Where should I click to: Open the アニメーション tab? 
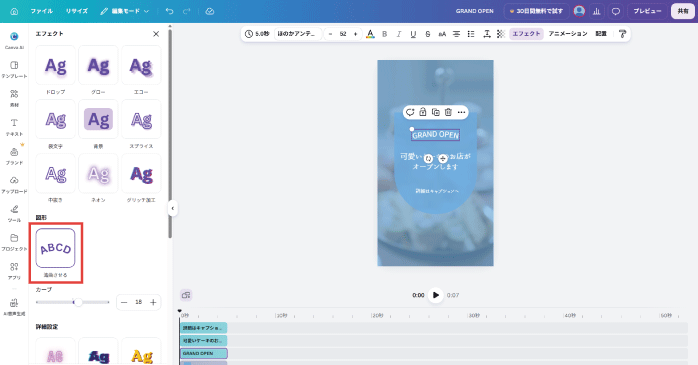pos(568,34)
